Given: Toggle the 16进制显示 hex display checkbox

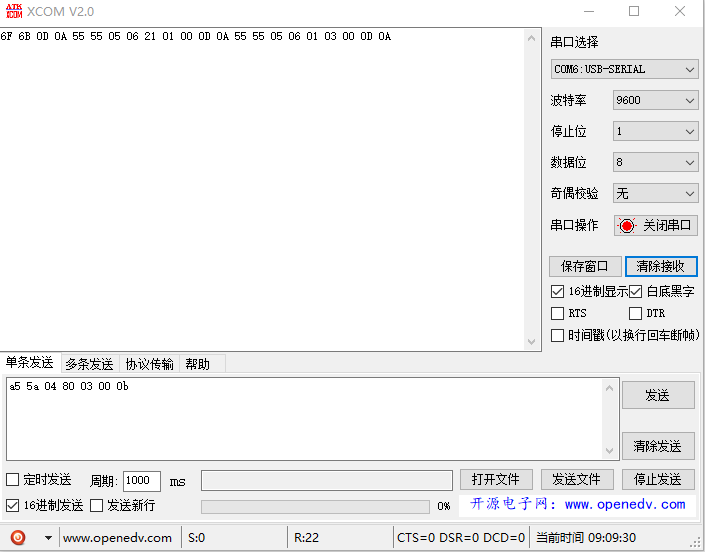Looking at the screenshot, I should 557,291.
